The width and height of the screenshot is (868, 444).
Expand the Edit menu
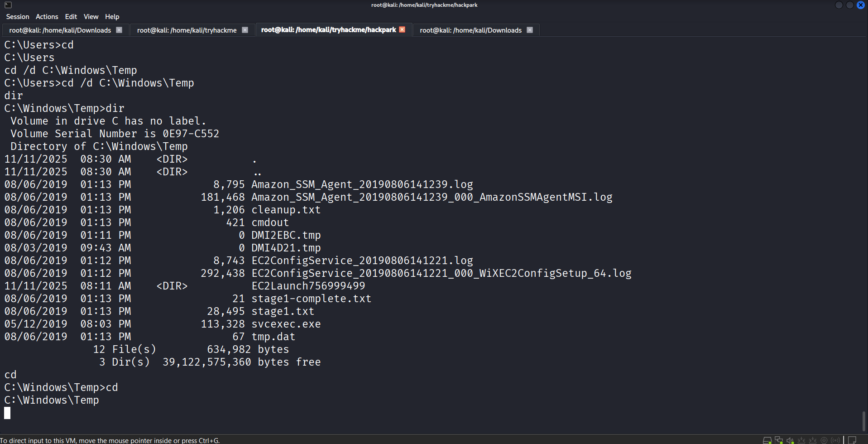[71, 17]
